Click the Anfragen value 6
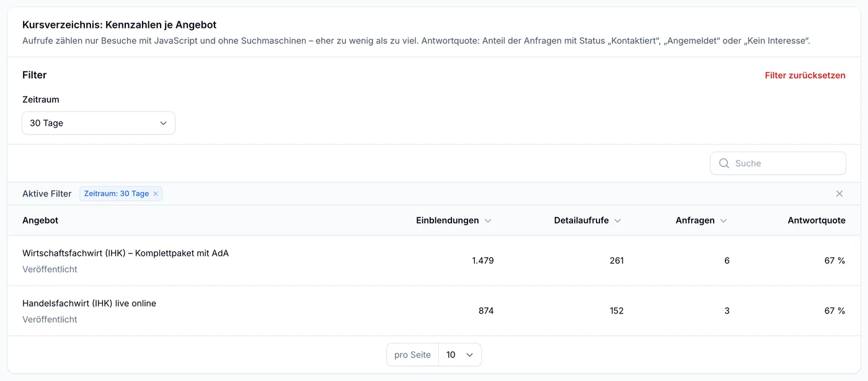This screenshot has height=381, width=868. pos(727,261)
